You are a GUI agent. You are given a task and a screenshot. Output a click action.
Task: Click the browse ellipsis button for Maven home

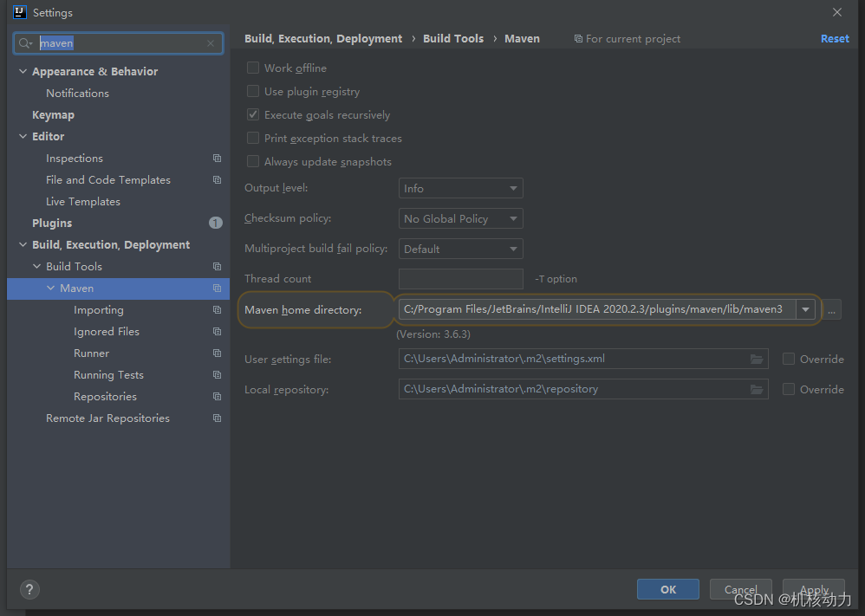831,310
